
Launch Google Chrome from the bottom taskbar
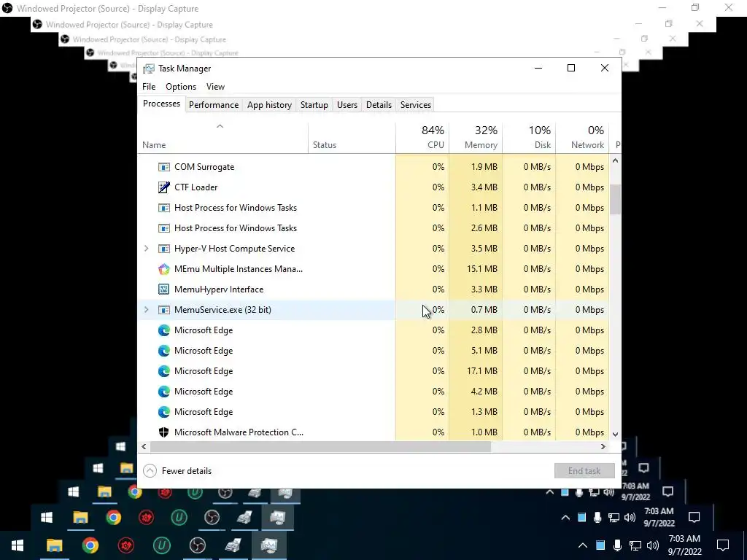point(90,545)
